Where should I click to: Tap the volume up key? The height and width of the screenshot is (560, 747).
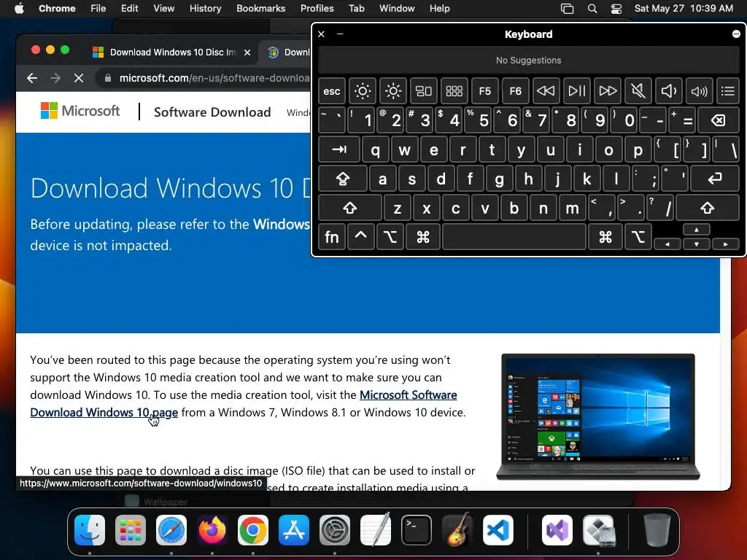coord(699,91)
